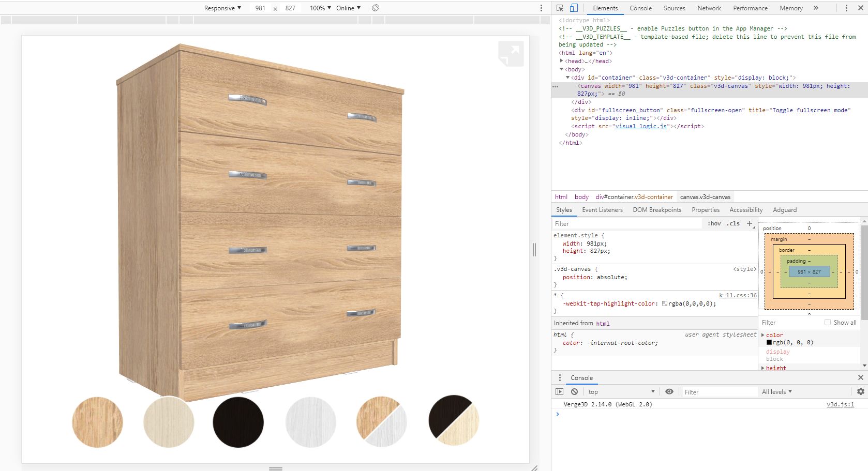Image resolution: width=868 pixels, height=471 pixels.
Task: Open the Network tab
Action: coord(709,8)
